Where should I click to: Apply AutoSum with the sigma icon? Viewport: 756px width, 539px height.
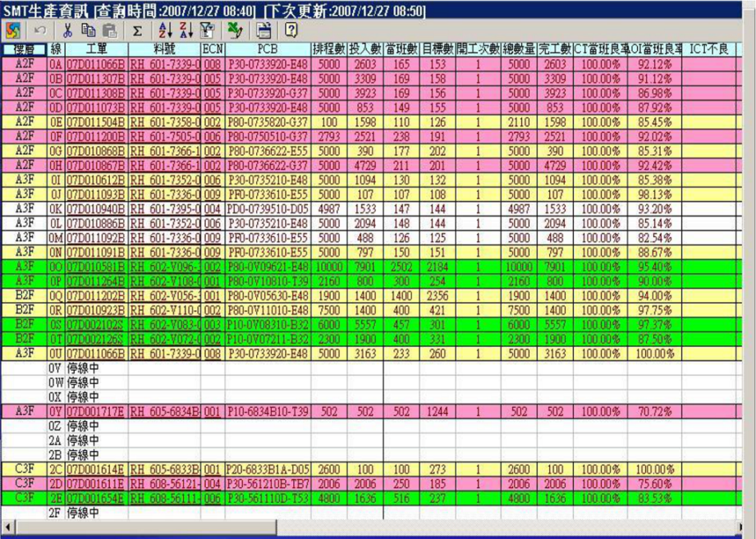click(137, 30)
